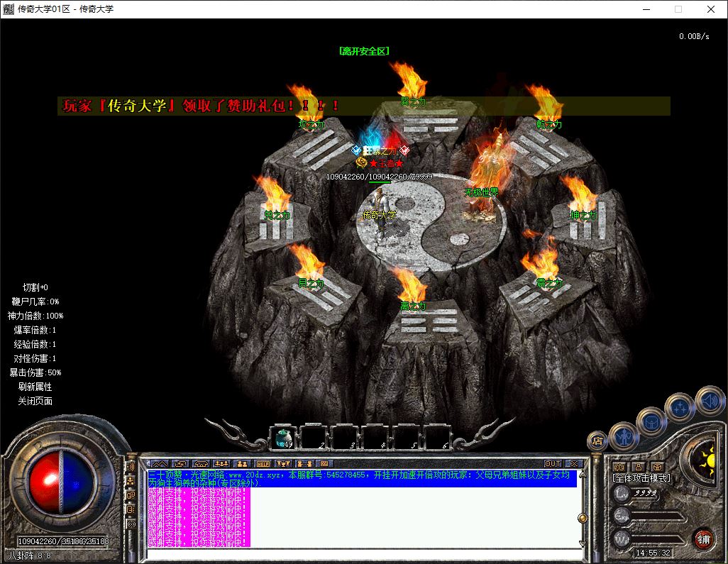This screenshot has width=728, height=564.
Task: Click the OUT button to log out
Action: [x=553, y=463]
